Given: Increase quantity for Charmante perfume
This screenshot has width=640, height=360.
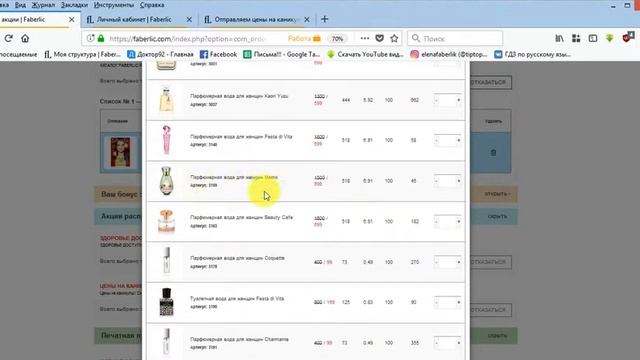Looking at the screenshot, I should [x=459, y=343].
